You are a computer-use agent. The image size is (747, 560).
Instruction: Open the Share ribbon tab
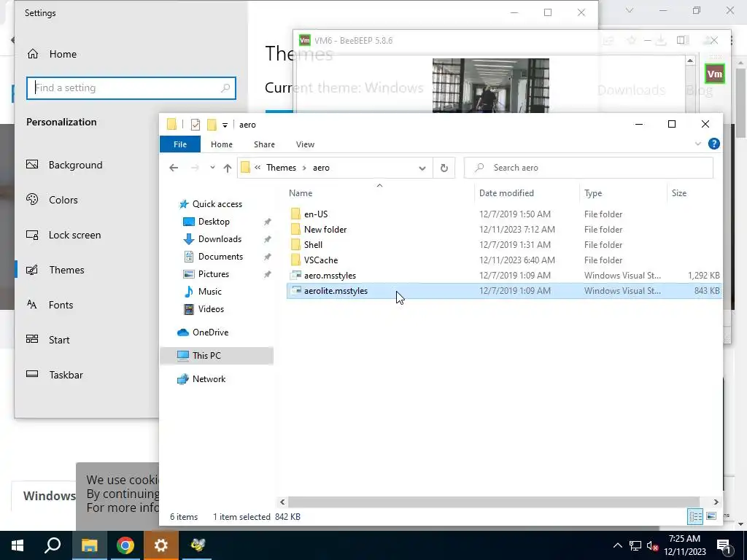click(x=264, y=144)
